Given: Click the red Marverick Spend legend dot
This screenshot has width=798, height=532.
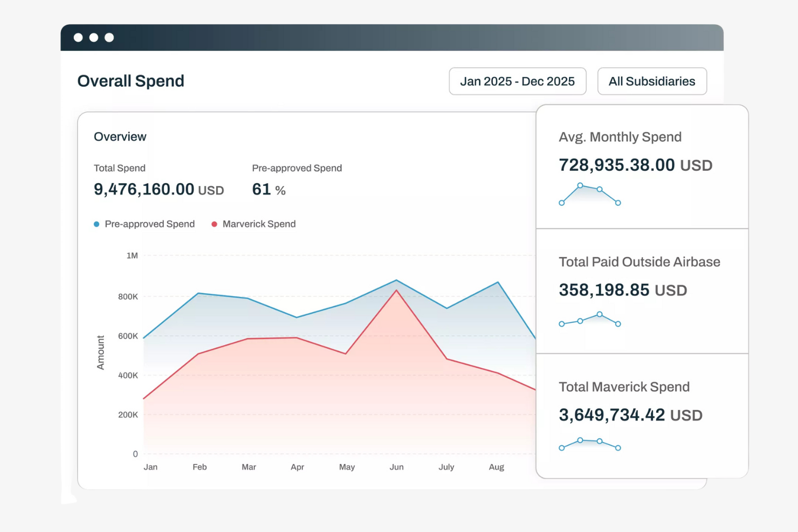Looking at the screenshot, I should pos(214,224).
